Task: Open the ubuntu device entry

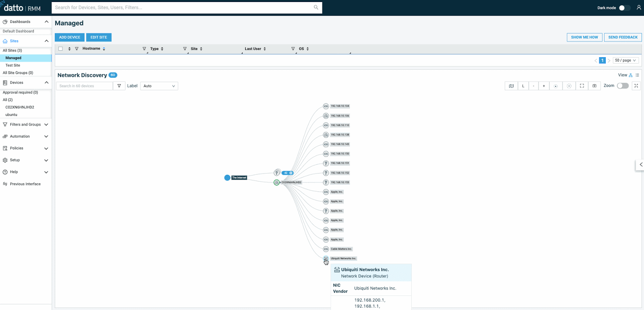Action: point(11,115)
